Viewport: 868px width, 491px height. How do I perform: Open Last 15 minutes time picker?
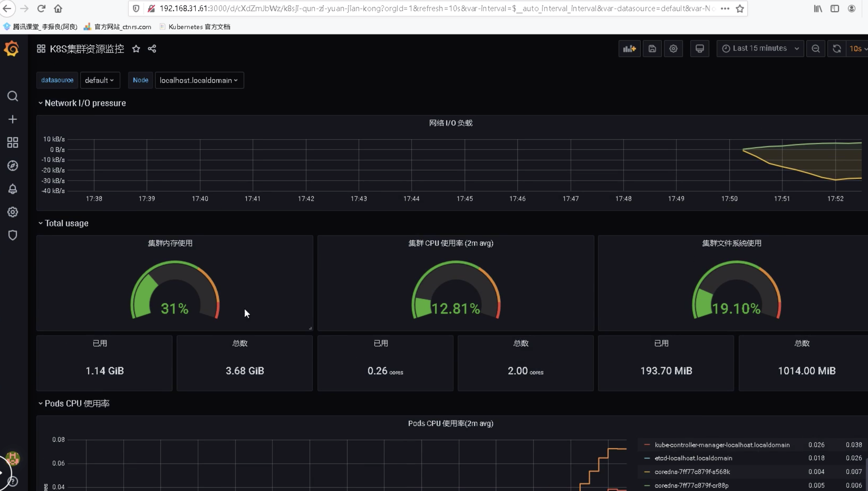pyautogui.click(x=760, y=49)
